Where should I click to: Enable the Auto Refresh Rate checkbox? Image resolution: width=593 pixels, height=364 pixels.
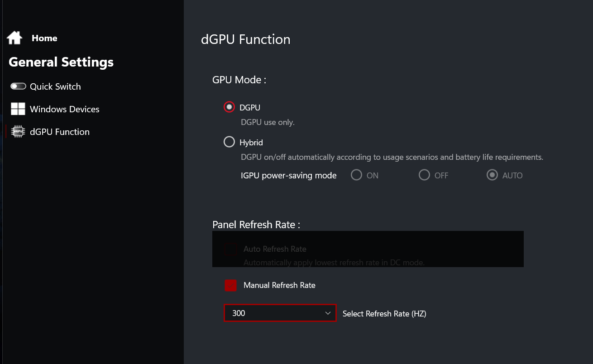230,249
